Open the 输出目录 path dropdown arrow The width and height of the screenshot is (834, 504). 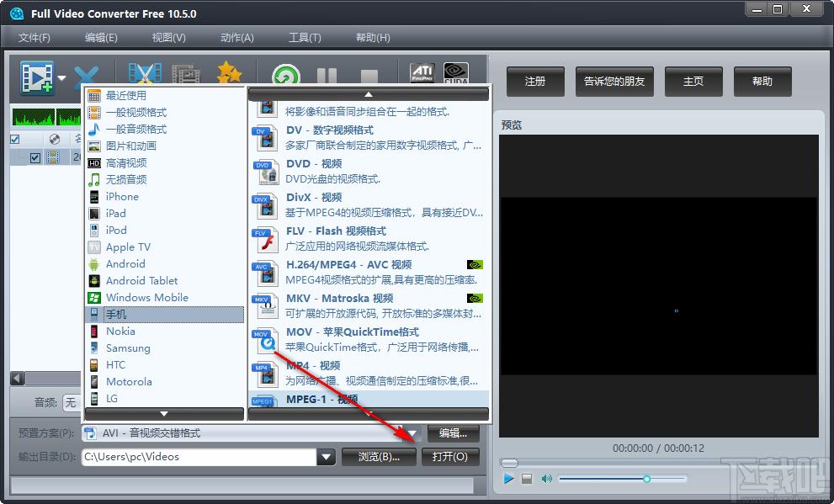click(x=326, y=457)
